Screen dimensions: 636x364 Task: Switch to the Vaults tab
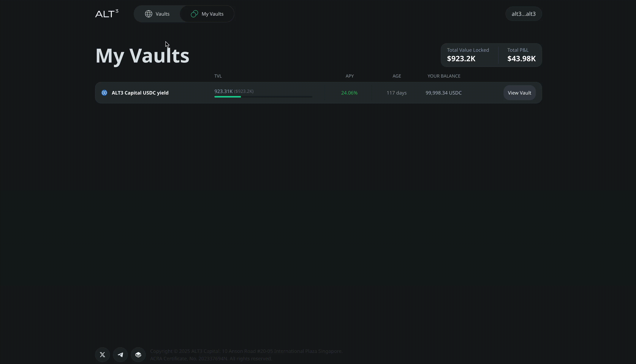point(162,14)
